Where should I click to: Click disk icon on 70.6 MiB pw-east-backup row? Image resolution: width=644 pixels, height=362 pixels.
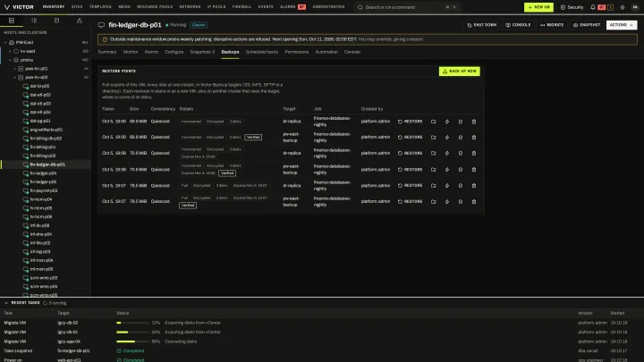[x=461, y=169]
